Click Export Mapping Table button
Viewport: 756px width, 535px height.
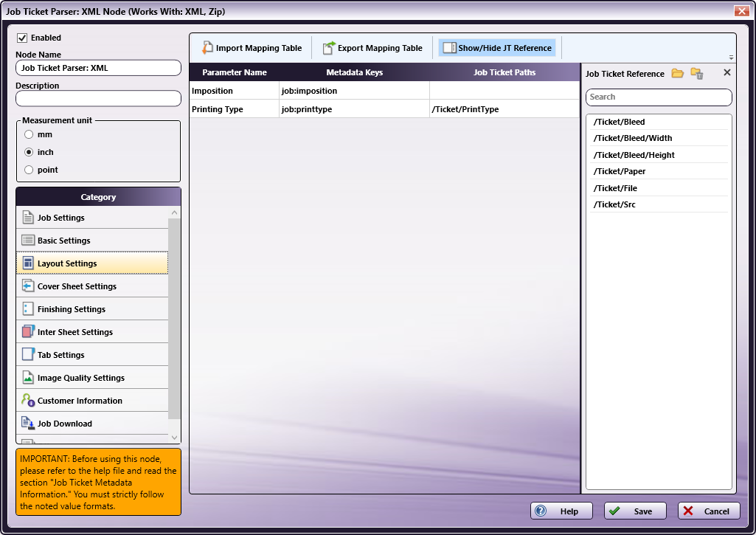click(x=372, y=48)
